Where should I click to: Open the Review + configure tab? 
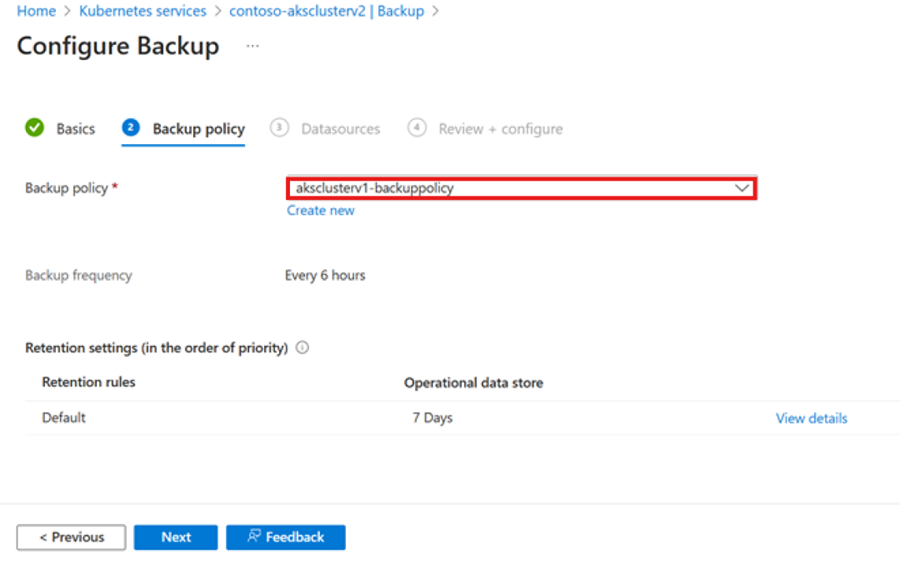tap(501, 129)
